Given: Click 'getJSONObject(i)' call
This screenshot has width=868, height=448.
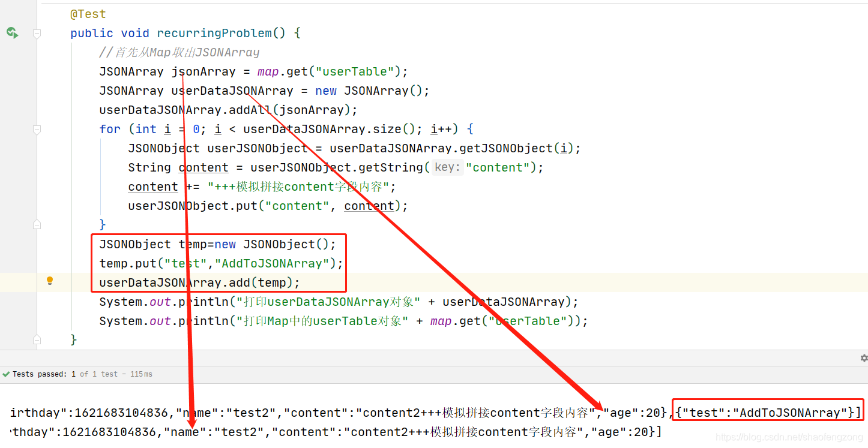Looking at the screenshot, I should pos(517,148).
